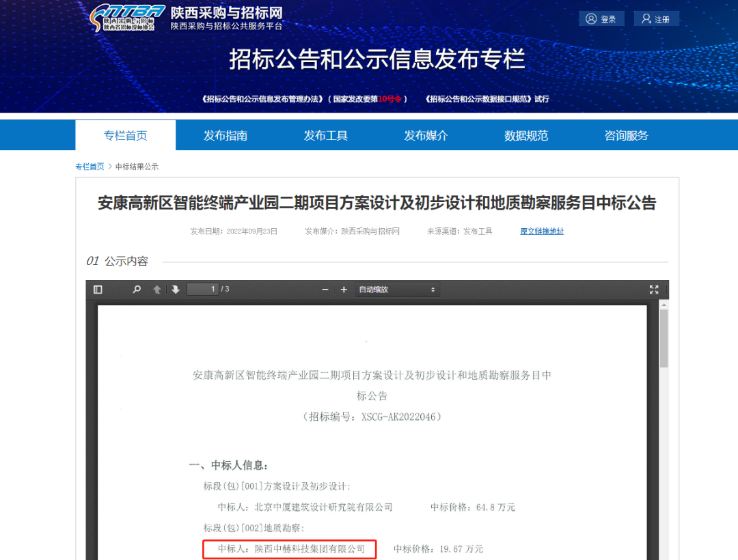Zoom out with the minus icon
Viewport: 738px width, 560px height.
click(x=325, y=290)
